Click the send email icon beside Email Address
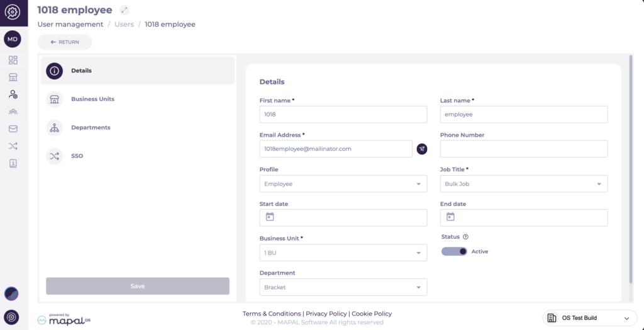 [x=422, y=149]
